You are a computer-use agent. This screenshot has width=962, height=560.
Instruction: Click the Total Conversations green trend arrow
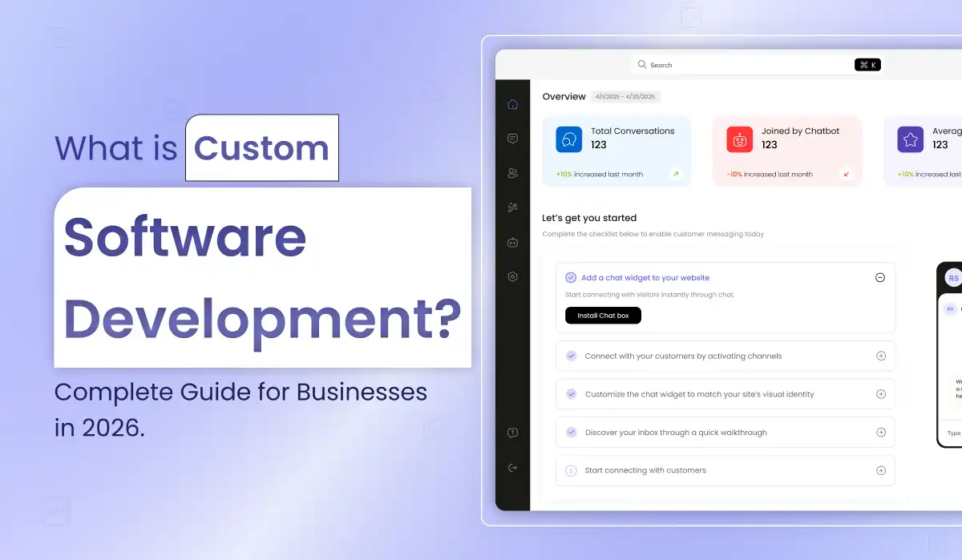click(x=675, y=174)
